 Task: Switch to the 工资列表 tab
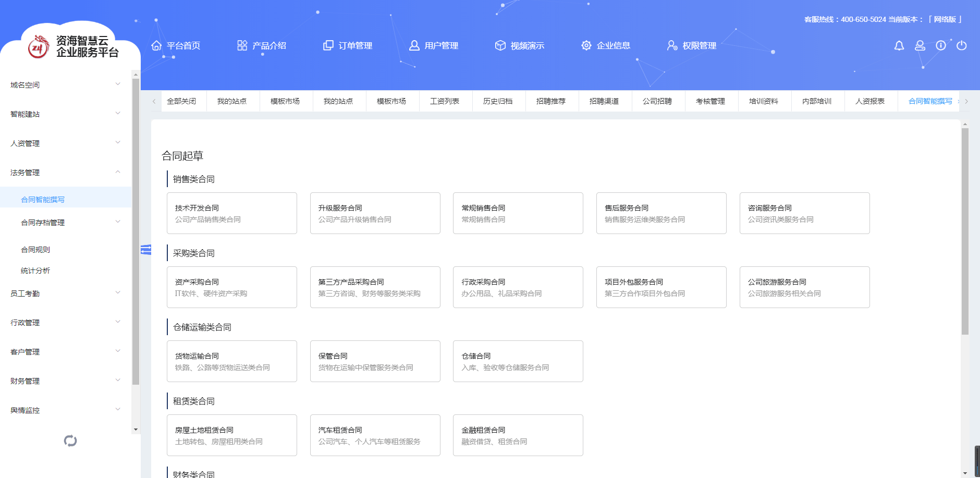point(445,101)
